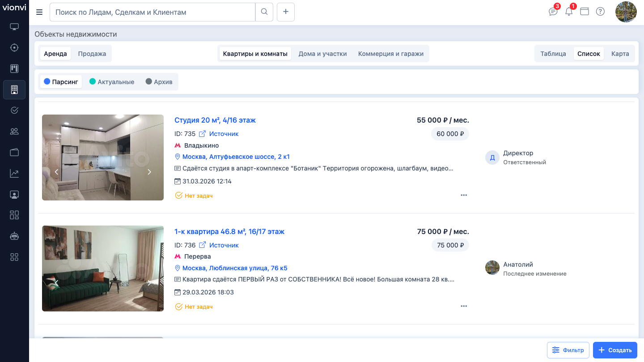Select the Парсинг status filter

click(x=61, y=82)
